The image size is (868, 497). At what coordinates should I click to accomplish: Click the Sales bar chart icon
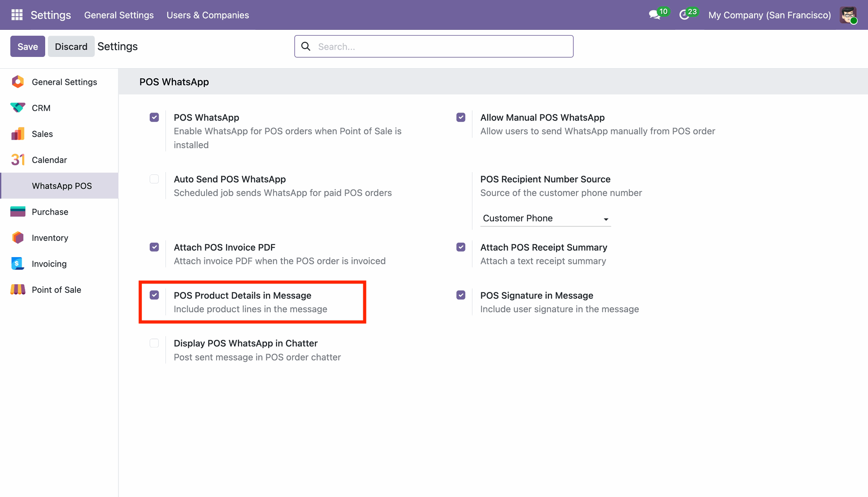click(x=18, y=134)
